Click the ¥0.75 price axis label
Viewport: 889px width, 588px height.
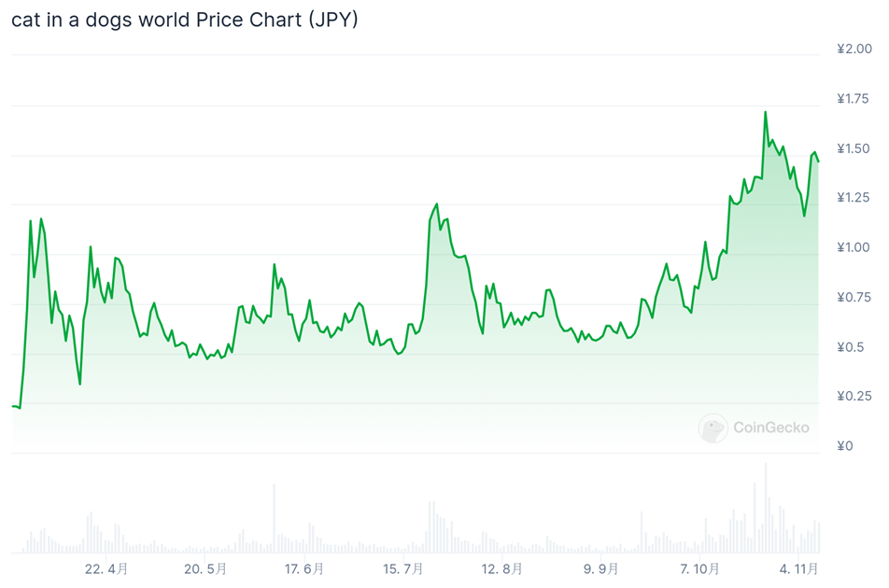pyautogui.click(x=854, y=297)
